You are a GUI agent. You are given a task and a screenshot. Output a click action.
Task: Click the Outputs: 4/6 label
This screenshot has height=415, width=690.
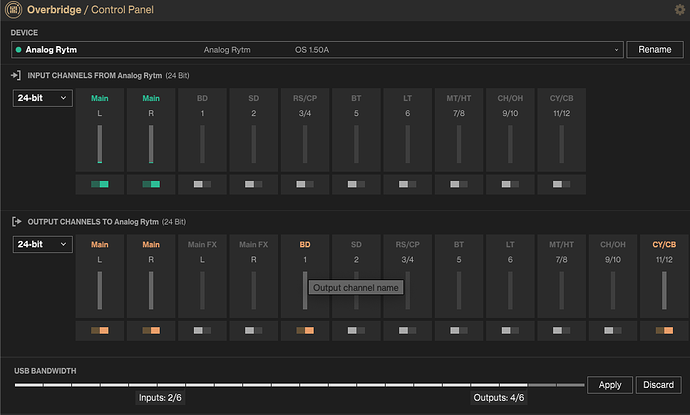click(499, 398)
